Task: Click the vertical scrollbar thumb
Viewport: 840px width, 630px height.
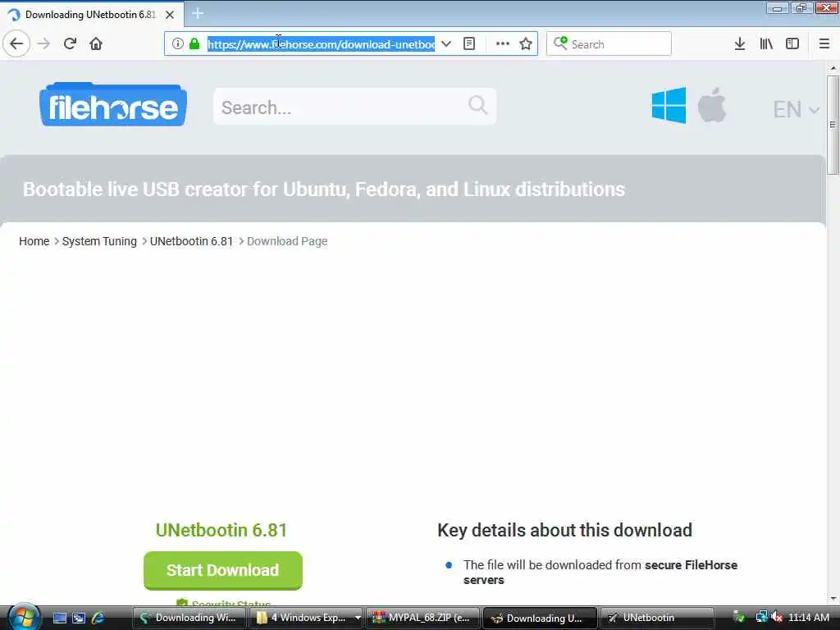Action: pyautogui.click(x=833, y=125)
